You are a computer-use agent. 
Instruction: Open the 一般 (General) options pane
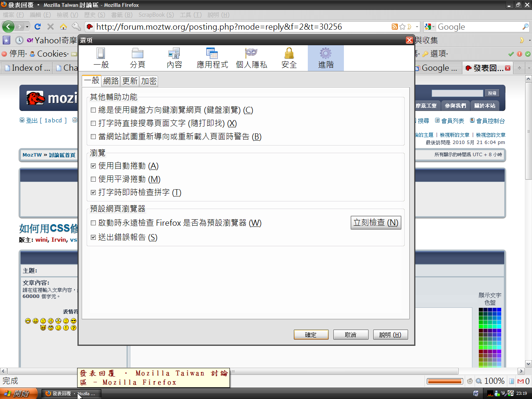101,58
